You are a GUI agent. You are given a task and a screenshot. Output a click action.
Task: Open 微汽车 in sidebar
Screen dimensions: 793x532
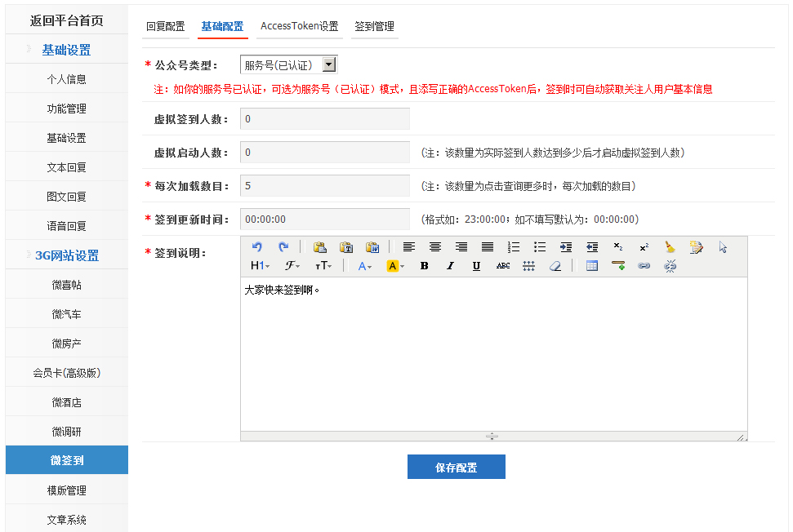click(x=66, y=314)
